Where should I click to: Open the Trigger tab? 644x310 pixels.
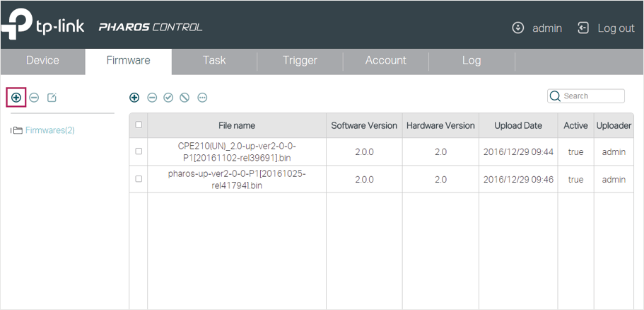point(300,60)
